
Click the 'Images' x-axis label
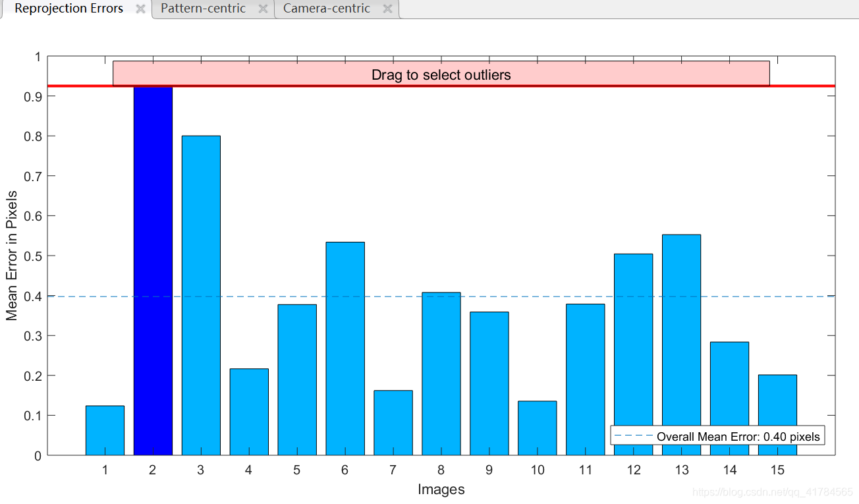(441, 490)
